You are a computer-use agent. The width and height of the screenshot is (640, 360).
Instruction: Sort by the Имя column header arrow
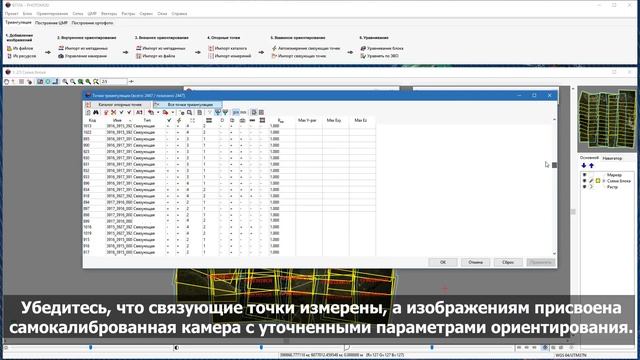coord(130,120)
